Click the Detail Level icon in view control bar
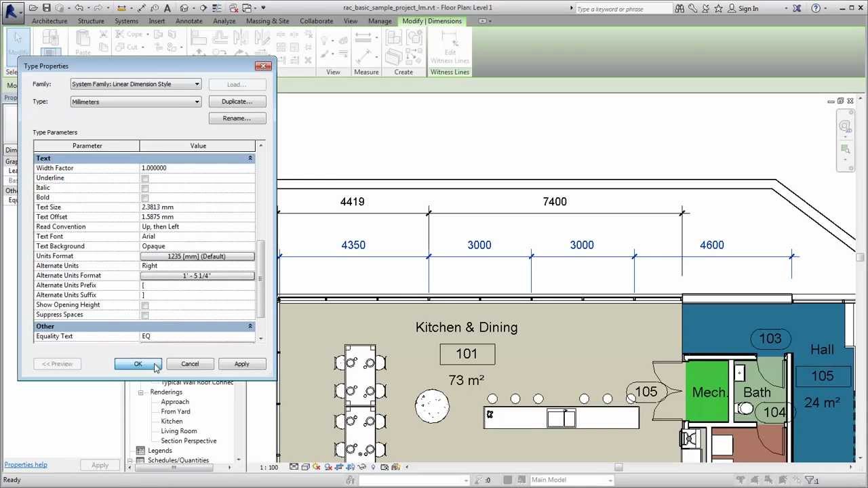 294,466
